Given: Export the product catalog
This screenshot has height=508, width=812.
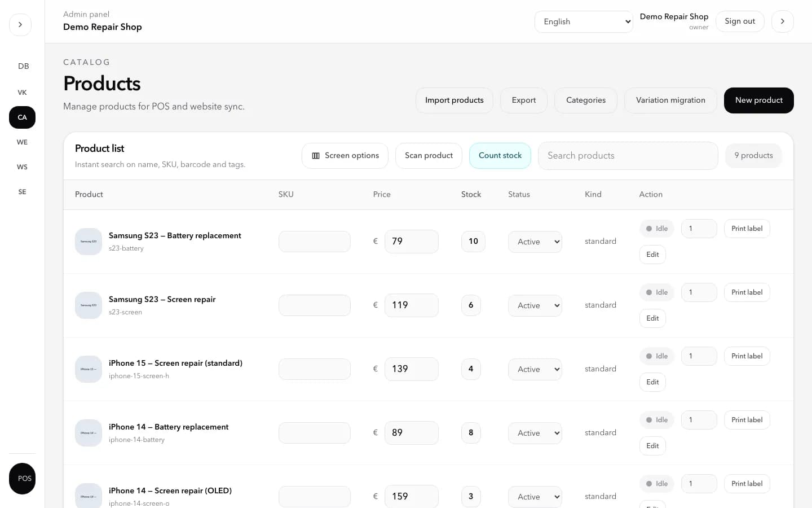Looking at the screenshot, I should (524, 100).
